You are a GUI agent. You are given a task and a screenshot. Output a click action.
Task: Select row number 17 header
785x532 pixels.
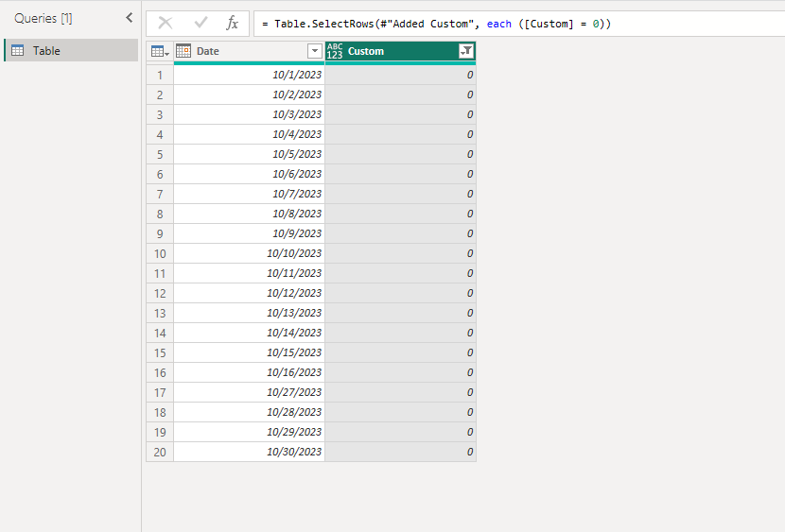point(160,392)
